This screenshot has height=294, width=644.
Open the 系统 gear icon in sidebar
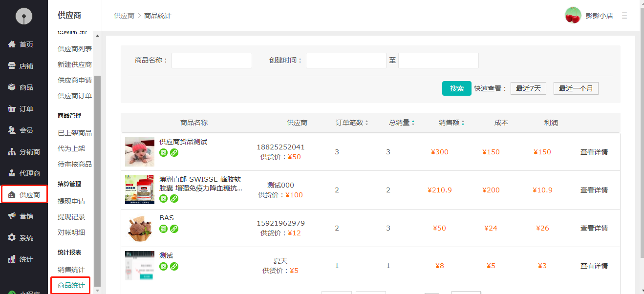pos(12,238)
